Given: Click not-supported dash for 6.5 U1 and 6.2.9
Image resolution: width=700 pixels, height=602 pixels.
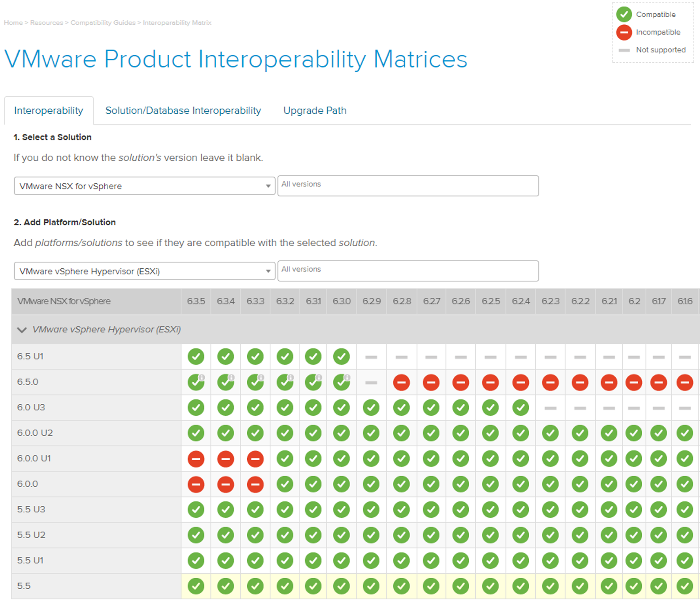Looking at the screenshot, I should pyautogui.click(x=371, y=357).
